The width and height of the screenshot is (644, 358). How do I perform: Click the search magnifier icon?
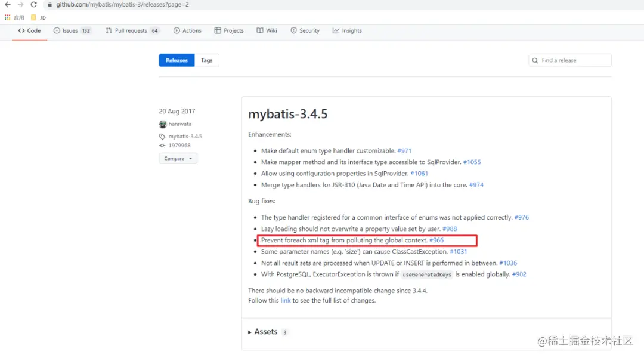535,60
